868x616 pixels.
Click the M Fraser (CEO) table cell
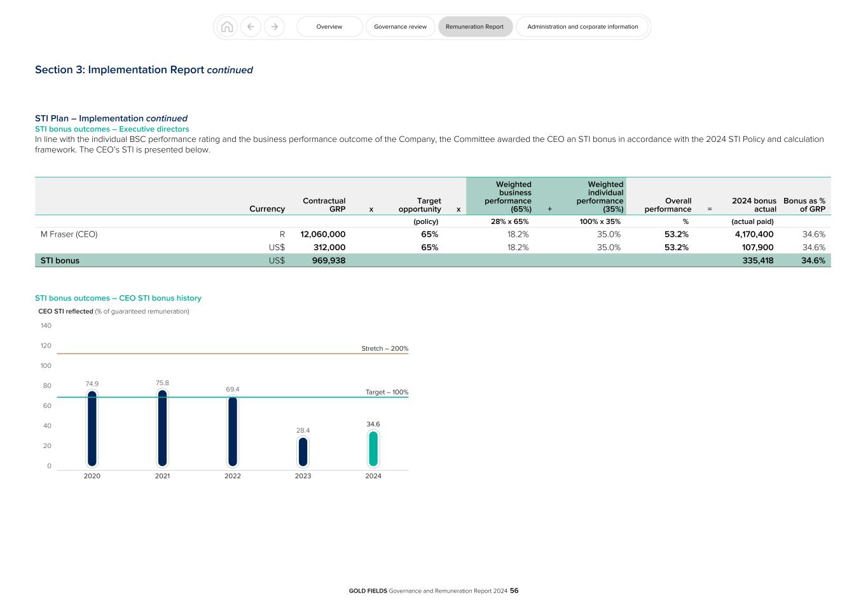pyautogui.click(x=69, y=234)
